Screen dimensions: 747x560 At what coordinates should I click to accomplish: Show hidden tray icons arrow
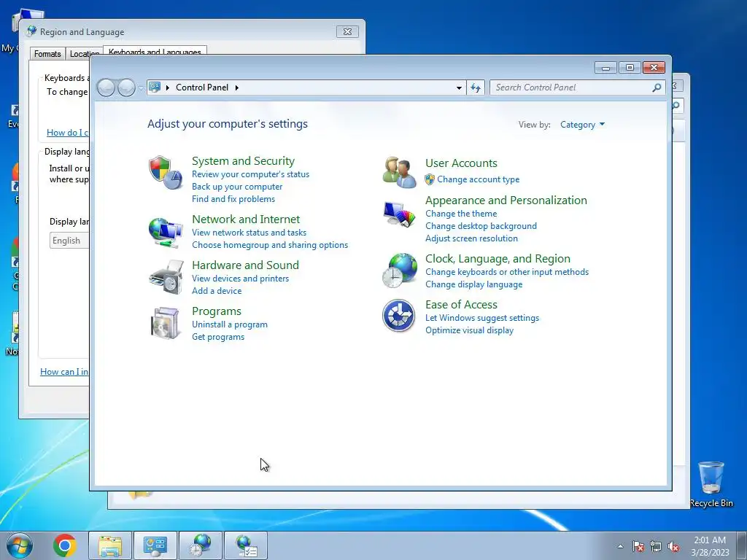(x=620, y=546)
